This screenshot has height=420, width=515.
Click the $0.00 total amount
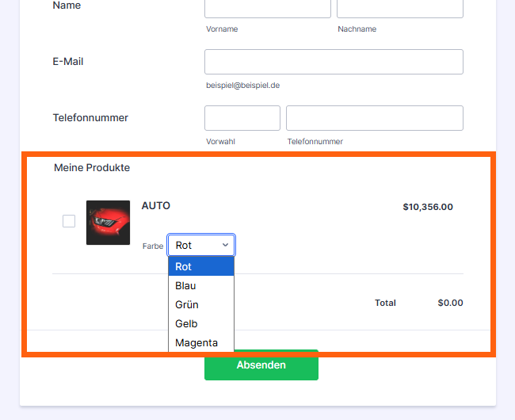450,303
